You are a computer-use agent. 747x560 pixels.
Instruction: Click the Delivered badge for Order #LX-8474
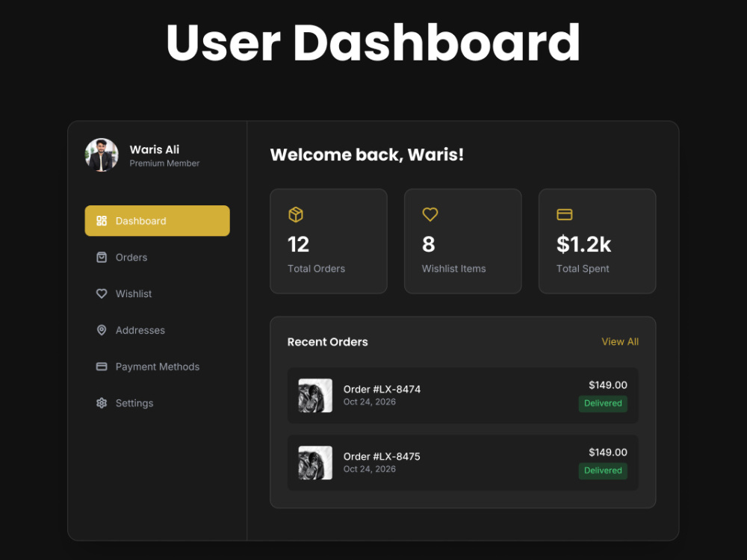coord(603,403)
